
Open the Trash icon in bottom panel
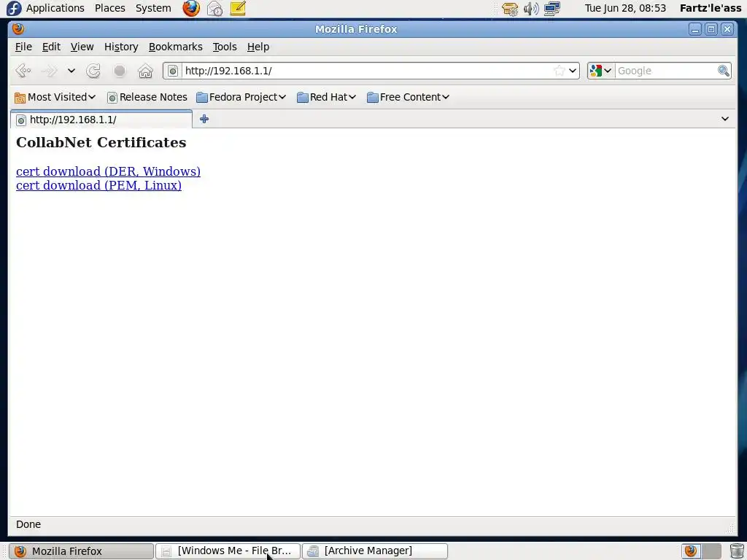tap(737, 551)
